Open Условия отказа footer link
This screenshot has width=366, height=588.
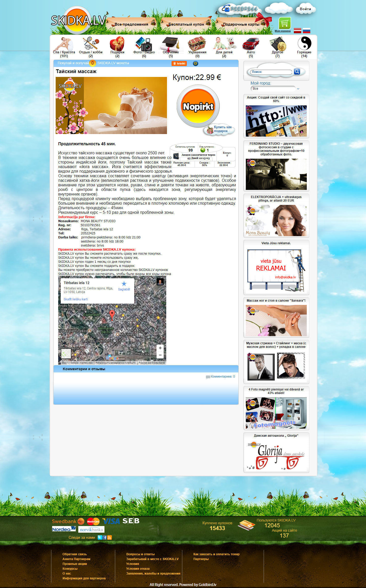point(138,569)
